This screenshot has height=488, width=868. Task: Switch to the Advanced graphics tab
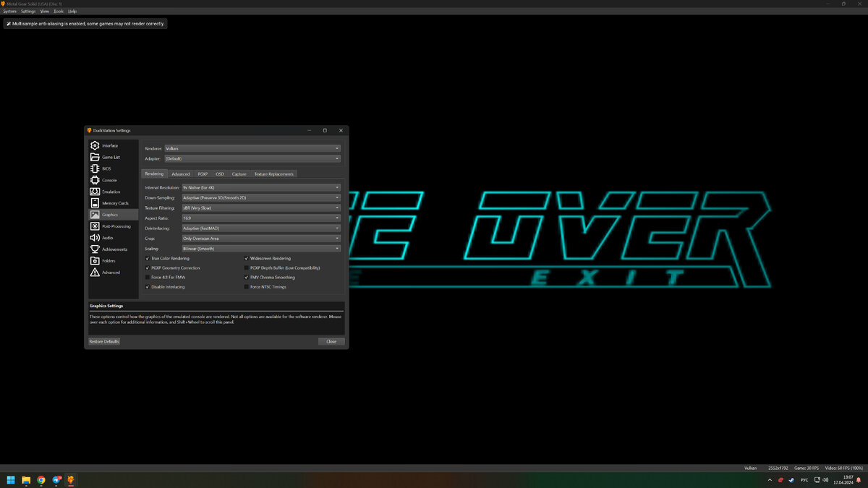(x=180, y=174)
